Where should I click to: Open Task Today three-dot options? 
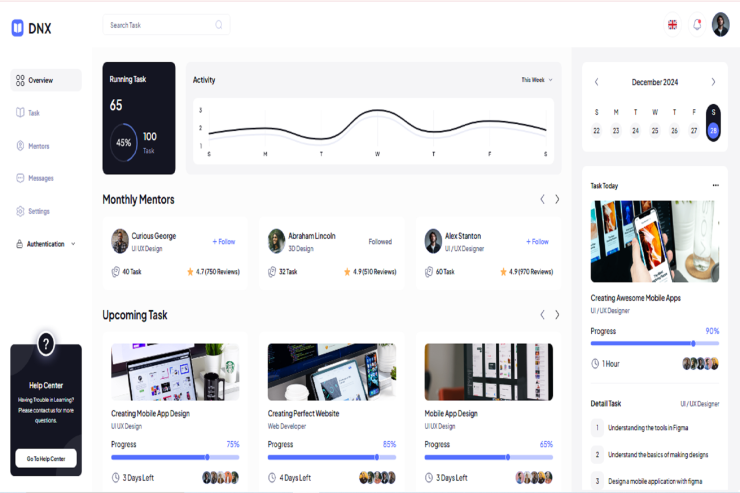point(715,185)
